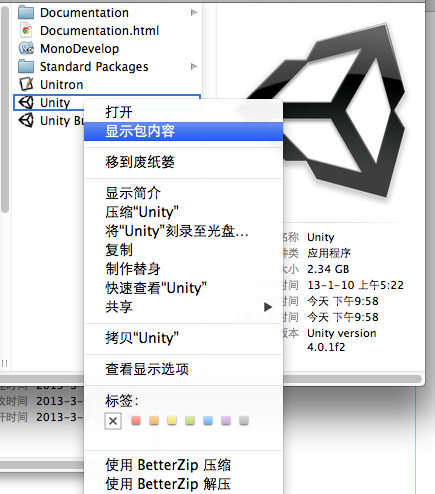The image size is (435, 494).
Task: Apply the blue label color
Action: coord(208,420)
